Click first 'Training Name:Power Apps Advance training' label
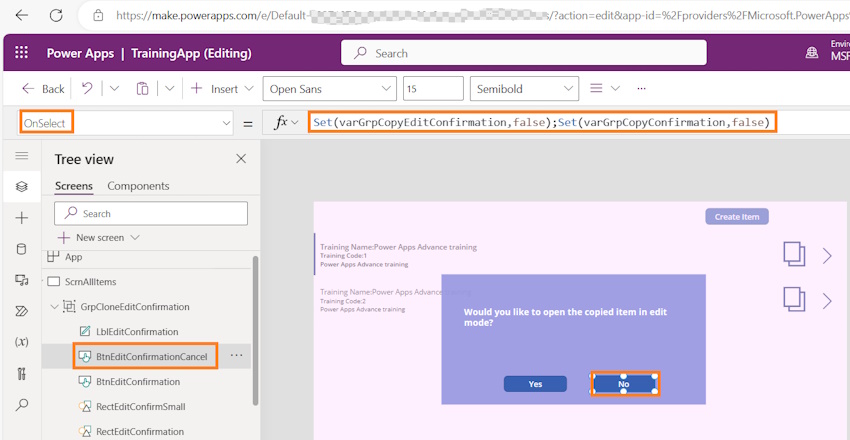This screenshot has height=440, width=850. click(398, 247)
